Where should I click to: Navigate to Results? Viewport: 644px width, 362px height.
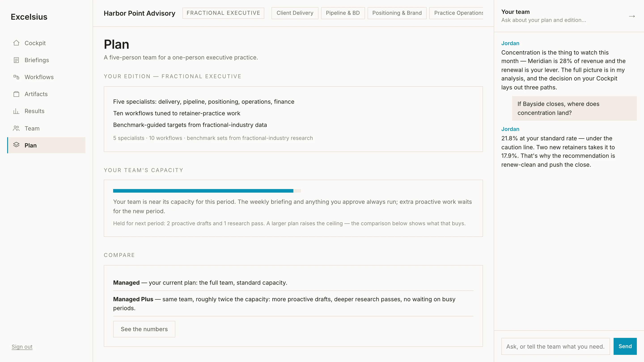point(47,111)
